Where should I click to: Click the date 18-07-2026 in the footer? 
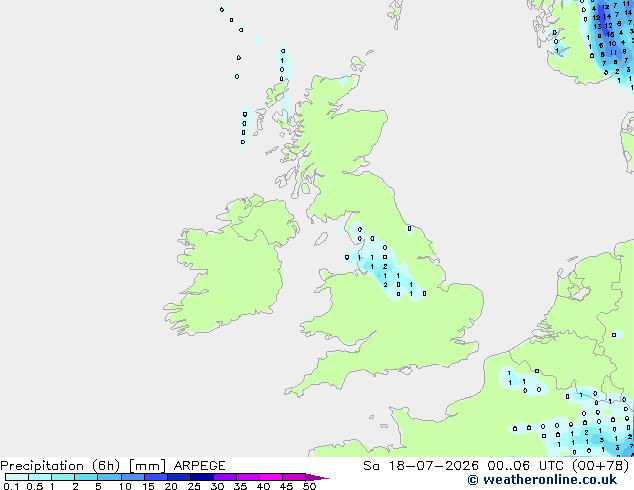[433, 466]
